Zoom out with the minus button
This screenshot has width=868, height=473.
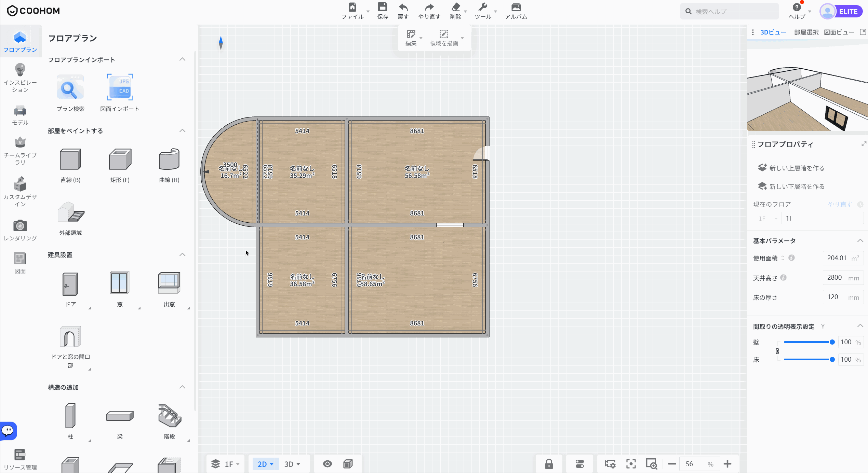point(672,464)
